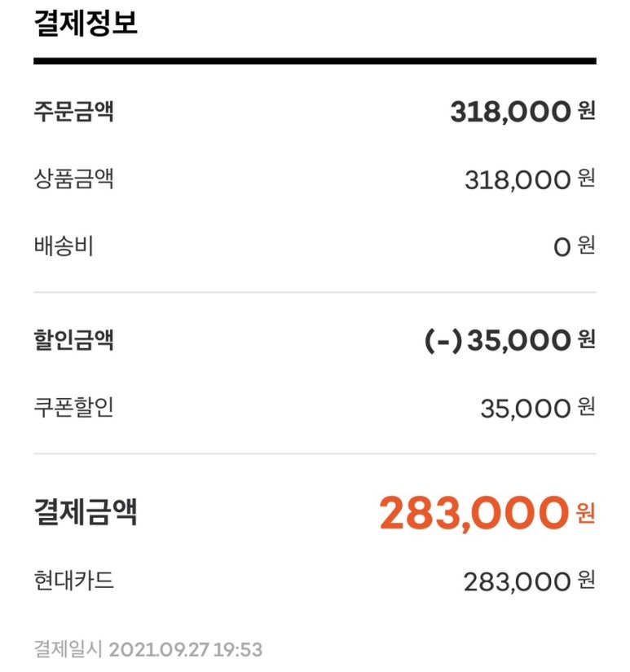Select the 현대카드 payment method label
630x672 pixels.
73,581
